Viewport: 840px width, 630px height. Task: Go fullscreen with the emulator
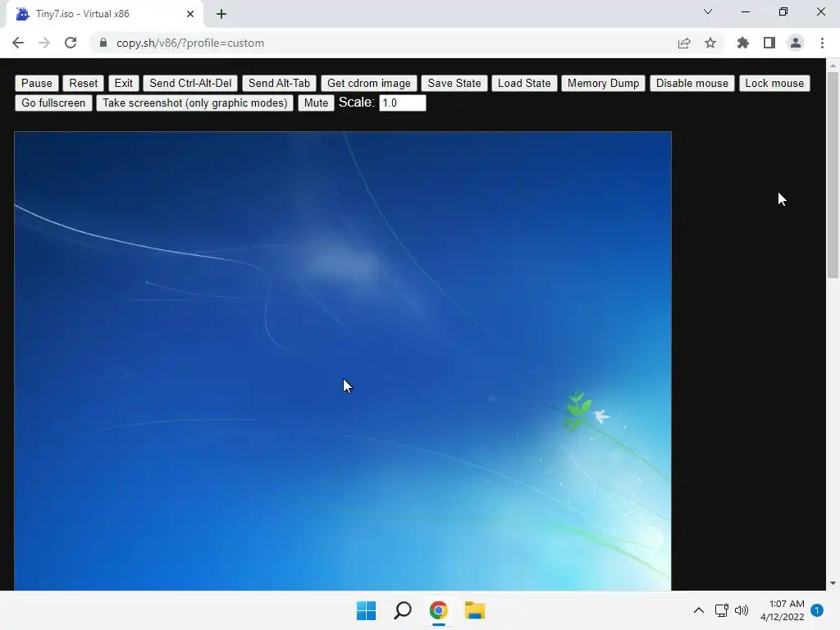click(x=53, y=103)
